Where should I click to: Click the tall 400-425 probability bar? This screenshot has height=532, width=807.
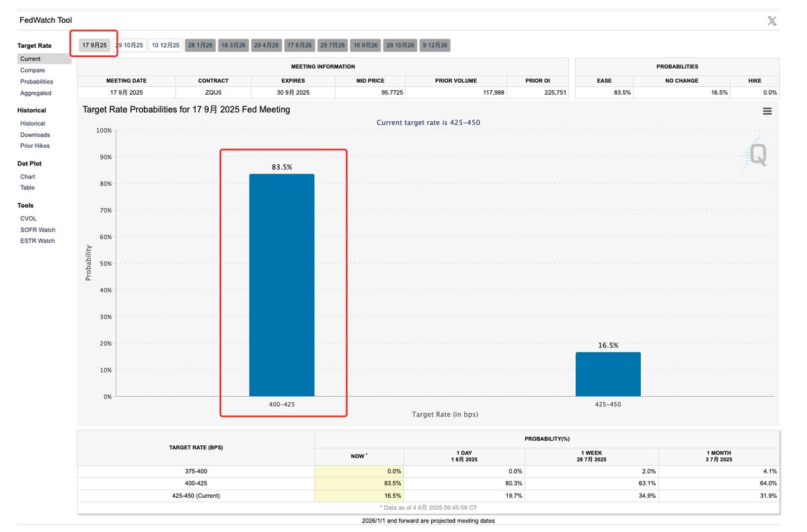[282, 285]
